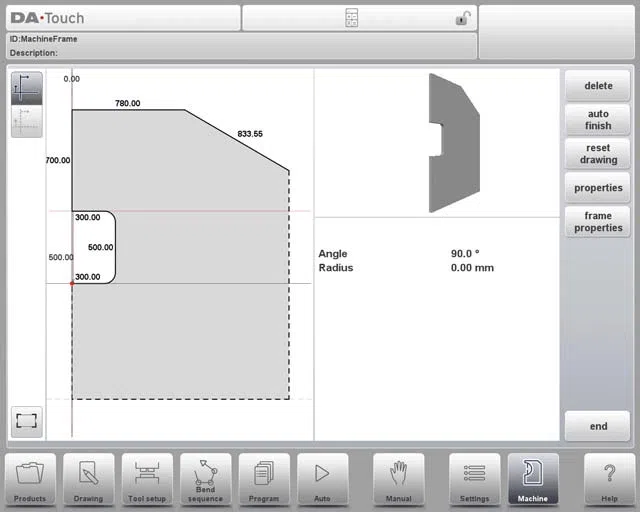Select the Angle 90.0 ° value
Screen dimensions: 640x512
click(465, 254)
